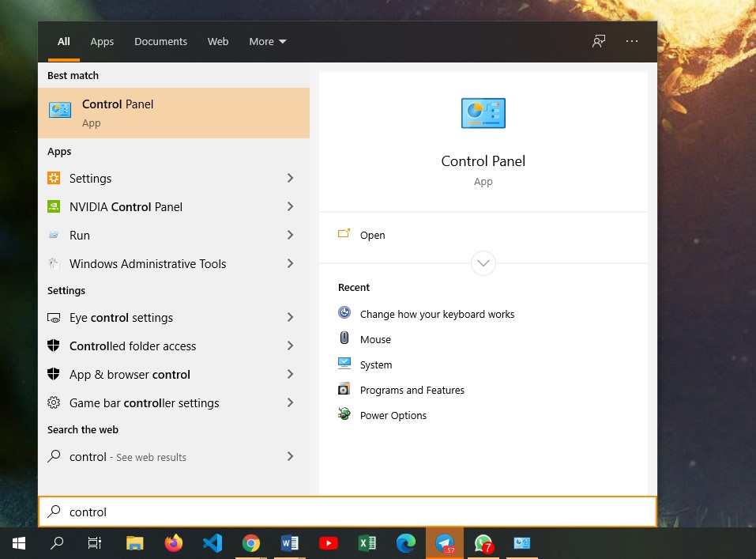Expand the Windows Administrative Tools arrow

pos(290,263)
